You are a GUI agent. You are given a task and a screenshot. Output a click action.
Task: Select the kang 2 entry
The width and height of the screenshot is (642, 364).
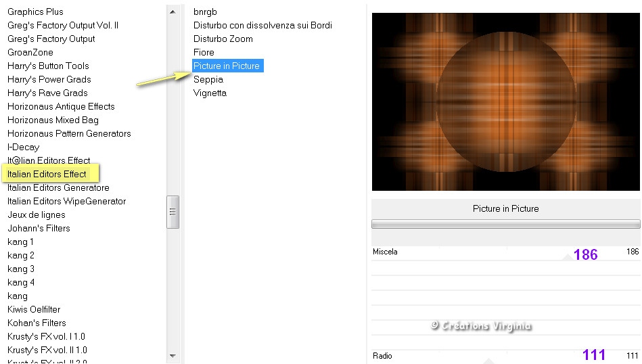[21, 255]
